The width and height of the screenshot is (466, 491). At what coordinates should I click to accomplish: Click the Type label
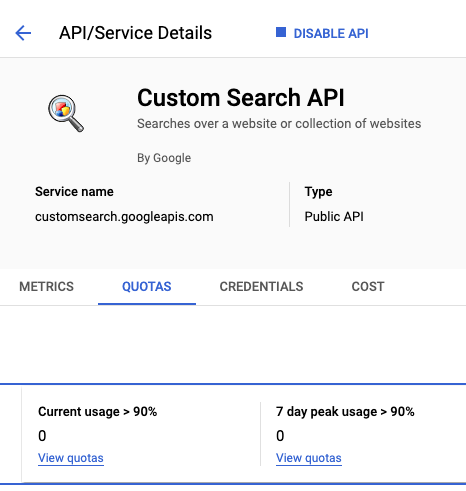pos(318,192)
